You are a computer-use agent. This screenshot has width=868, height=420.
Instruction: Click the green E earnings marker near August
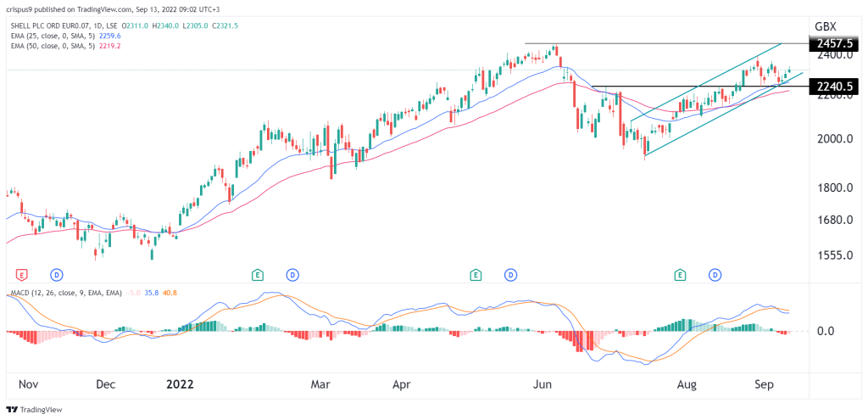pyautogui.click(x=680, y=274)
